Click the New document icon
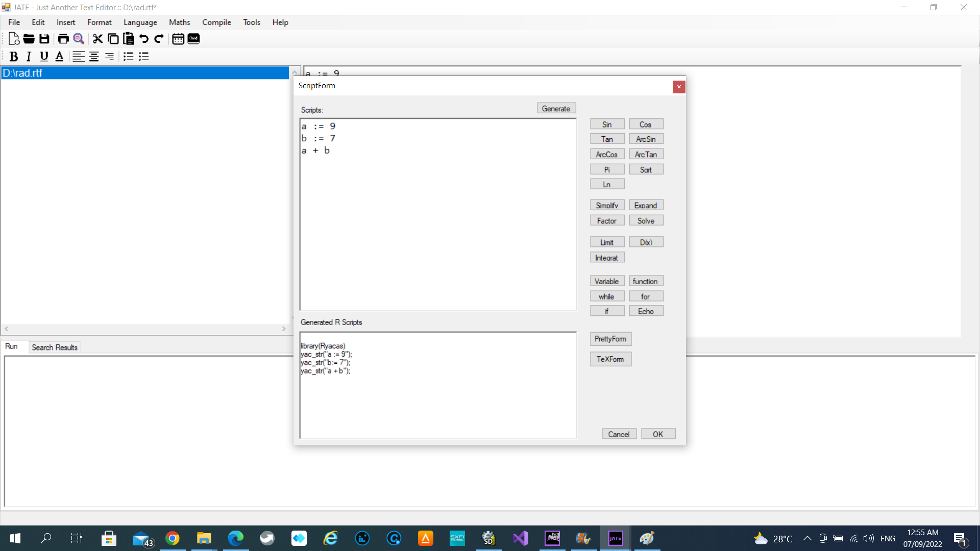 click(x=14, y=39)
